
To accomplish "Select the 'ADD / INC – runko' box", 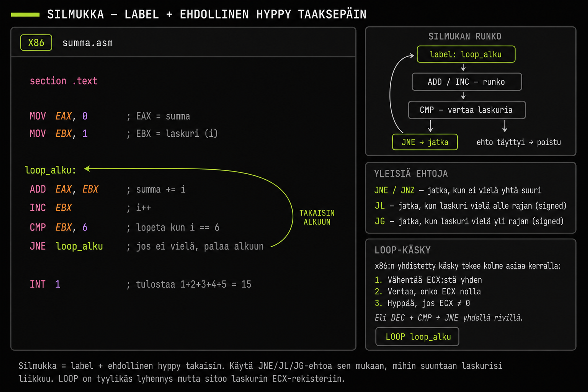I will click(x=467, y=82).
